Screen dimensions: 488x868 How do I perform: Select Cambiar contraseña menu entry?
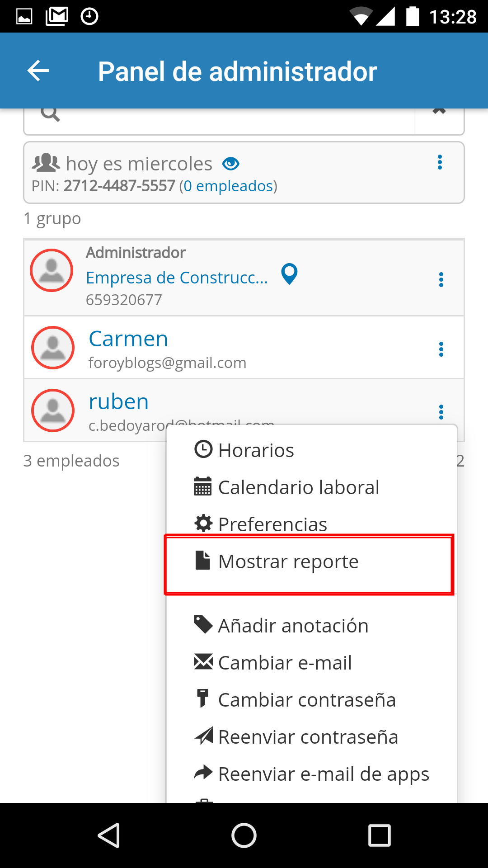coord(306,700)
